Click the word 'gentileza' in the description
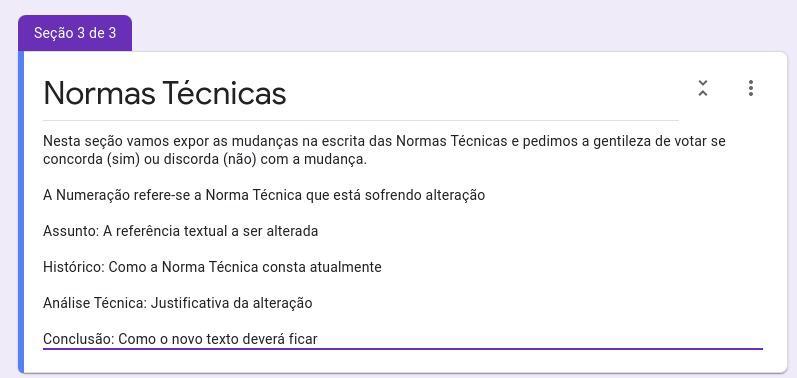The height and width of the screenshot is (378, 797). pyautogui.click(x=616, y=141)
